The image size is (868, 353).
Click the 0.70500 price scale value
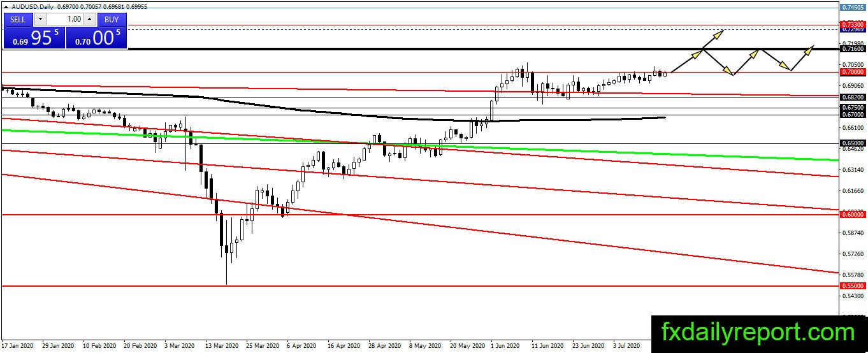coord(853,65)
